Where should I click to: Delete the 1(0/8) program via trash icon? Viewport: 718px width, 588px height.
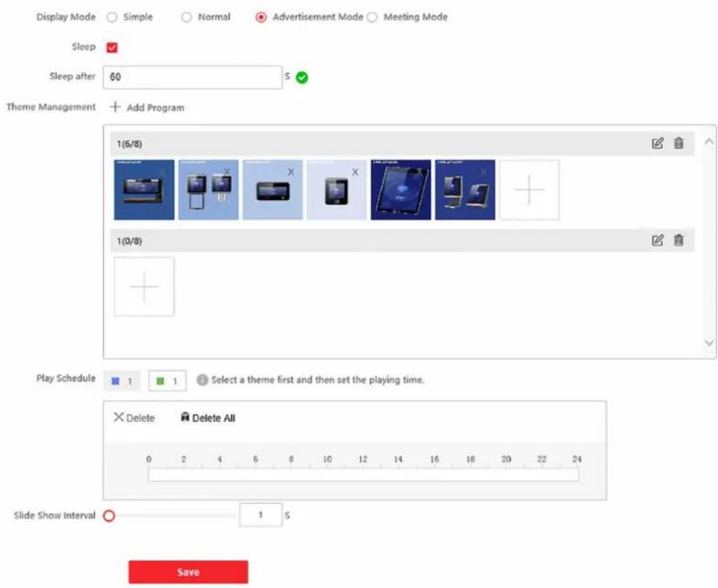pos(679,240)
